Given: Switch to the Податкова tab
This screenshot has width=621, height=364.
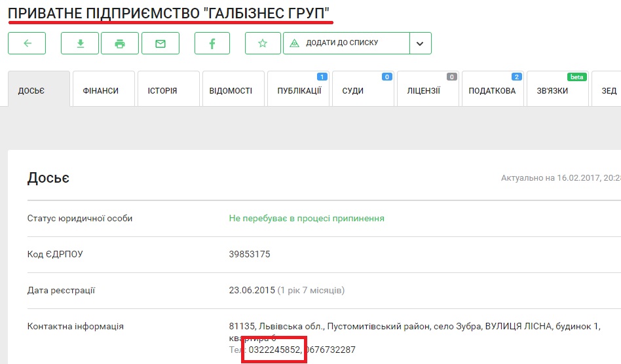Looking at the screenshot, I should point(492,90).
